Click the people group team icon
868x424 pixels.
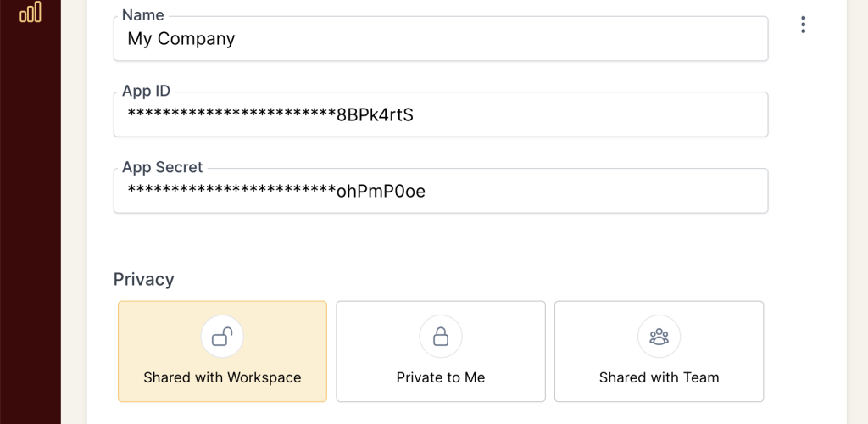click(x=659, y=337)
